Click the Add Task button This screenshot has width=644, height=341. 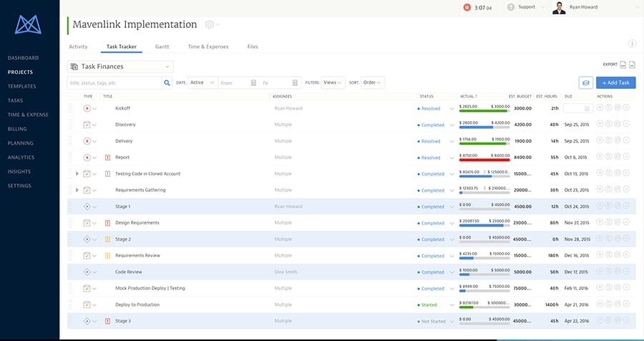tap(615, 83)
